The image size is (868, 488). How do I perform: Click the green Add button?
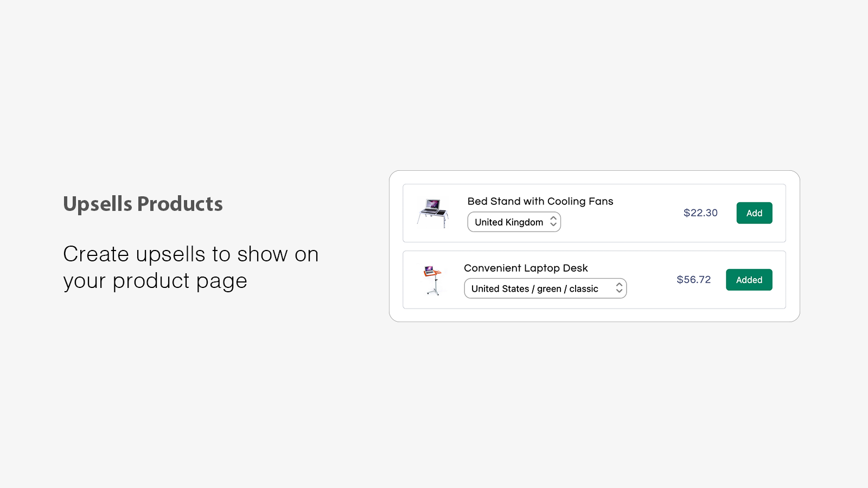pyautogui.click(x=754, y=213)
